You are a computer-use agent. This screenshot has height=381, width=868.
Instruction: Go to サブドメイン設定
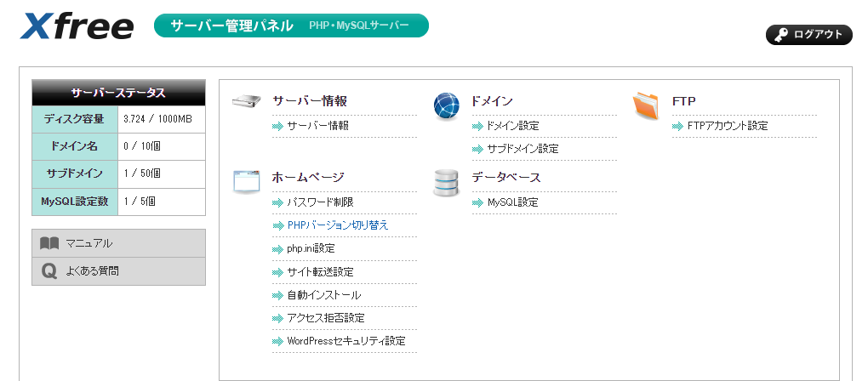coord(523,149)
